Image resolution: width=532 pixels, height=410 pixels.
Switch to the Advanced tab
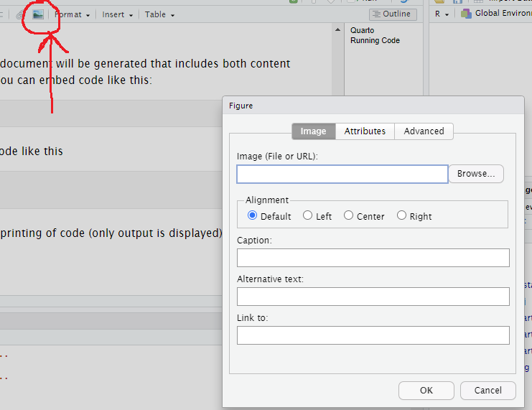pos(424,131)
